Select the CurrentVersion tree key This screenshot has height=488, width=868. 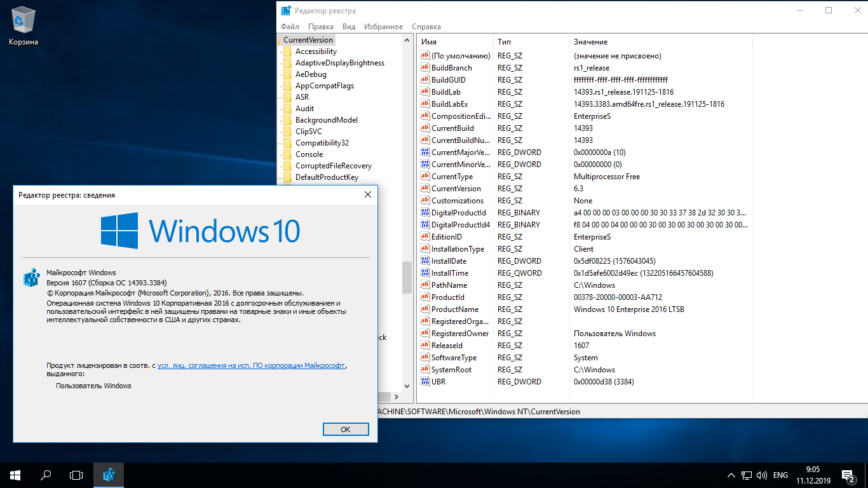point(308,40)
